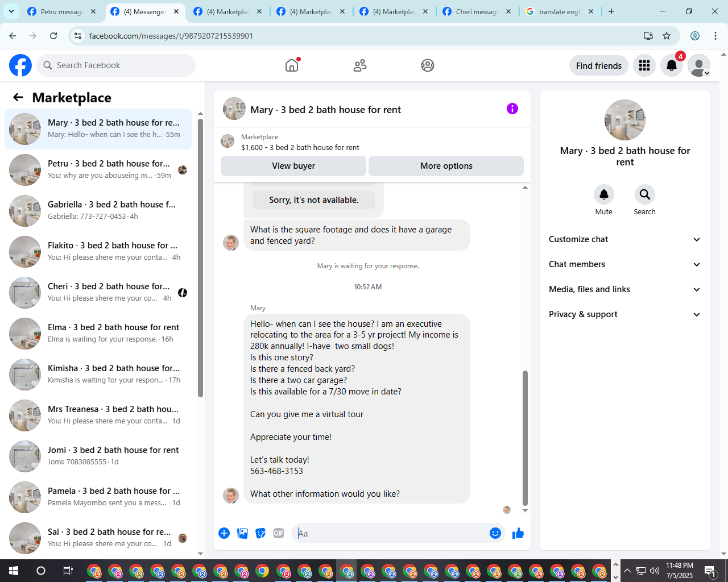The height and width of the screenshot is (582, 728).
Task: Bookmark this page star icon
Action: coord(667,36)
